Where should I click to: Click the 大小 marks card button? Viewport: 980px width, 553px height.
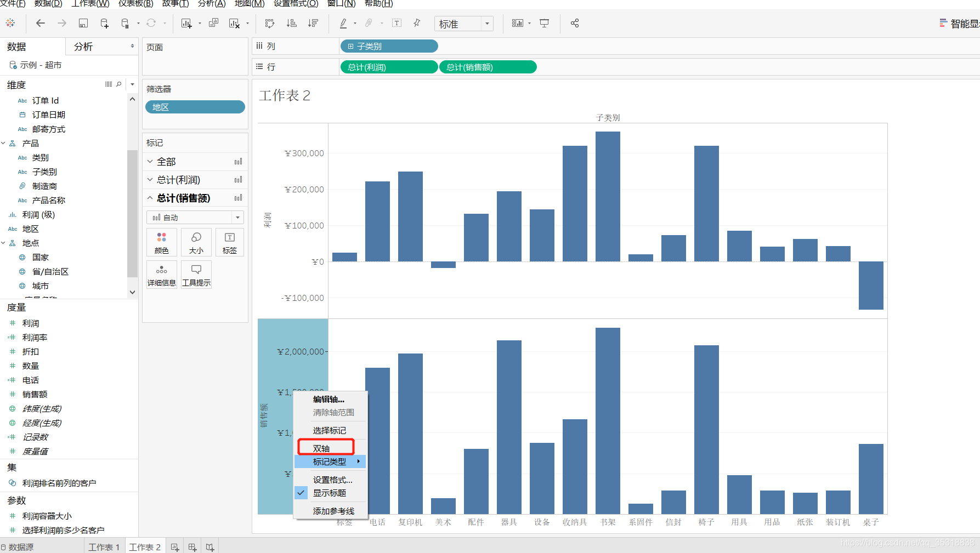pyautogui.click(x=196, y=242)
